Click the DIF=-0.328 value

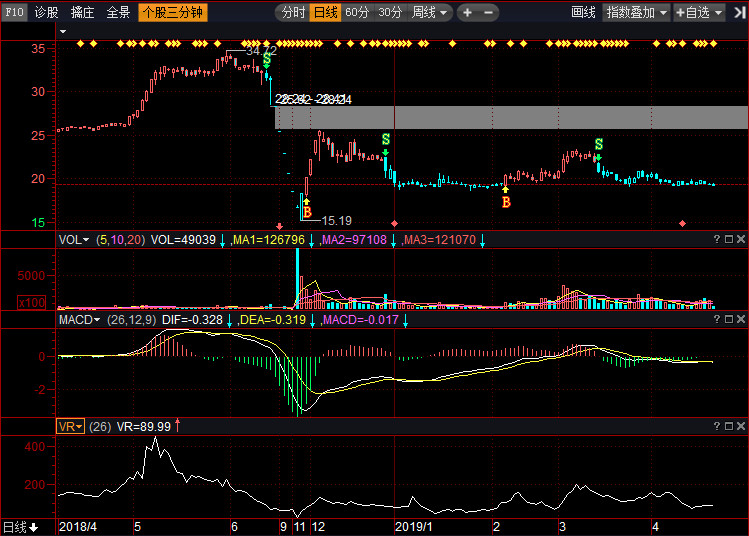tap(193, 320)
